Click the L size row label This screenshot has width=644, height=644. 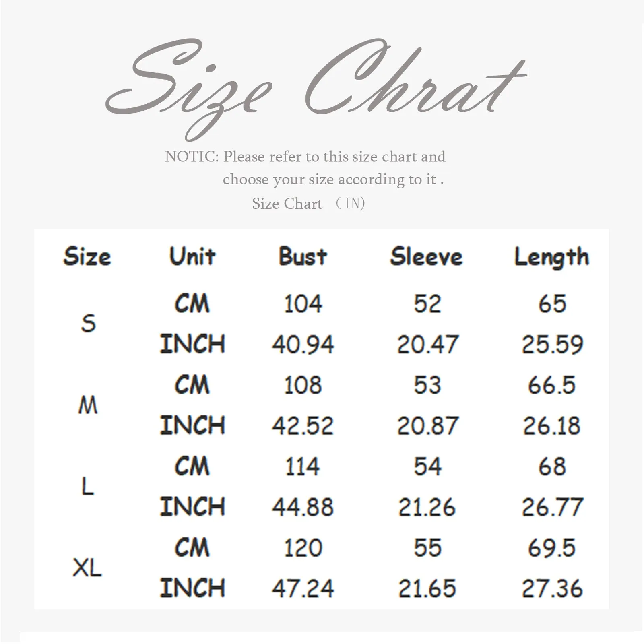coord(87,487)
